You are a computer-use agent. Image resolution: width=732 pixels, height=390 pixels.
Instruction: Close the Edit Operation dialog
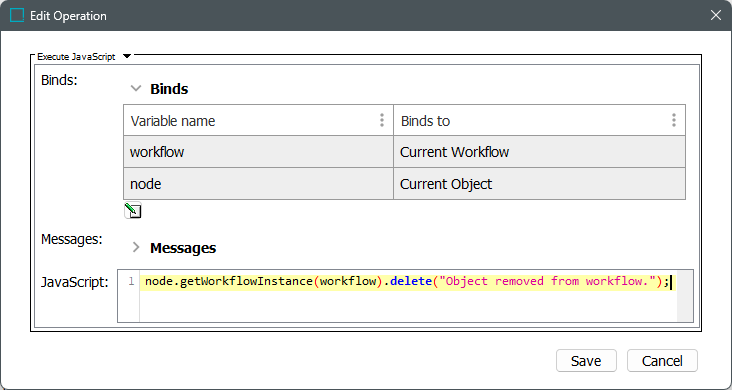point(716,15)
